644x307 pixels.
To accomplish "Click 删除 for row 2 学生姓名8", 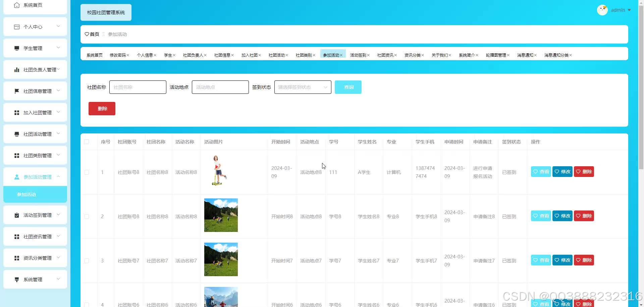I will tap(584, 216).
